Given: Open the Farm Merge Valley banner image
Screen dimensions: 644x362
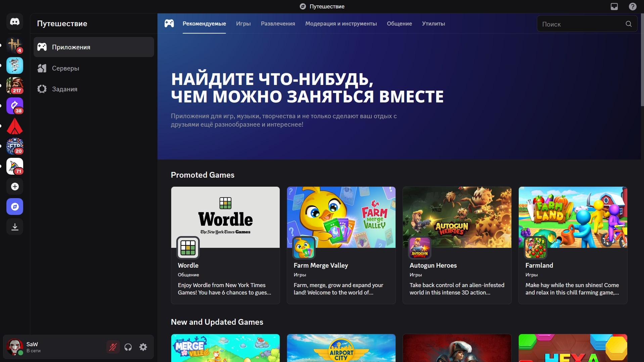Looking at the screenshot, I should (x=341, y=217).
